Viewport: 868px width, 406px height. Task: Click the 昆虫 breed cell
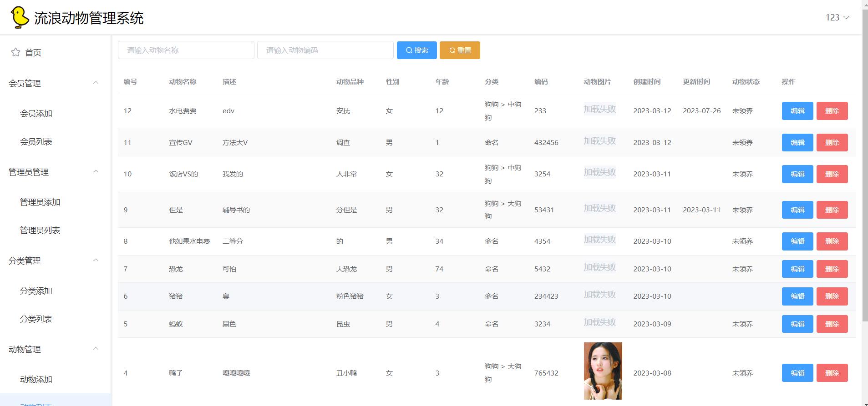[x=343, y=324]
